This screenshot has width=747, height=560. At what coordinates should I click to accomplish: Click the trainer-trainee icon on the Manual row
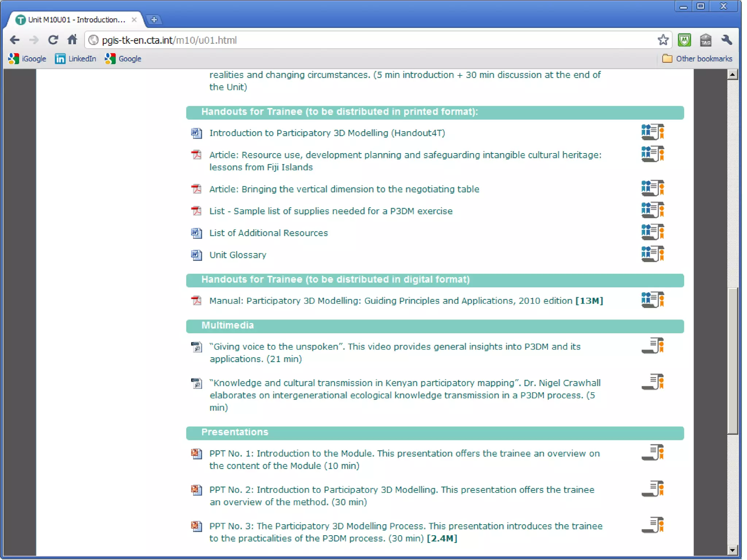point(653,300)
